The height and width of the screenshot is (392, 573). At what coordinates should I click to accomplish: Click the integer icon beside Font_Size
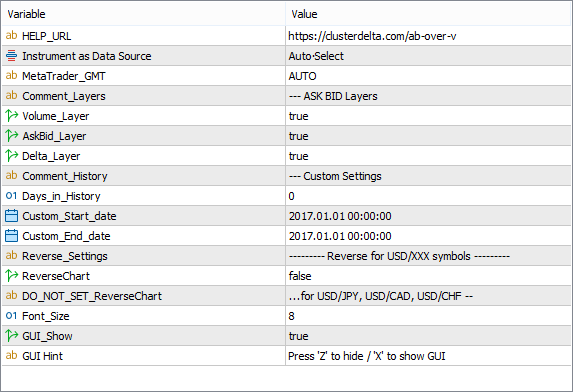coord(11,316)
